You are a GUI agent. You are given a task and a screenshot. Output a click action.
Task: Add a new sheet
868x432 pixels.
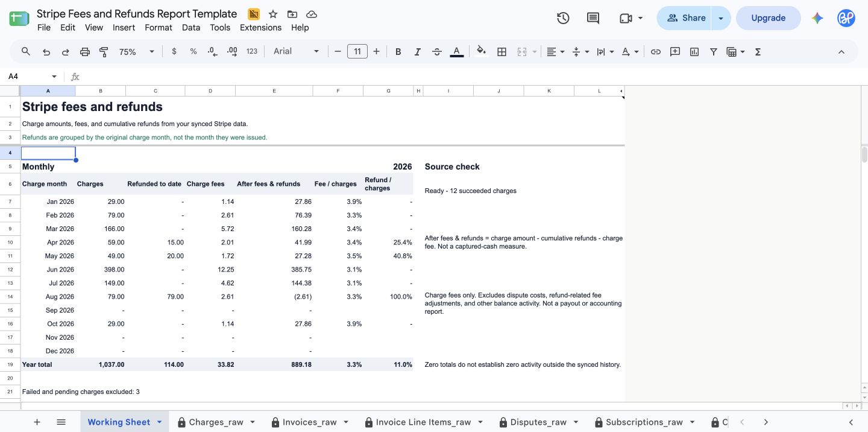[37, 422]
